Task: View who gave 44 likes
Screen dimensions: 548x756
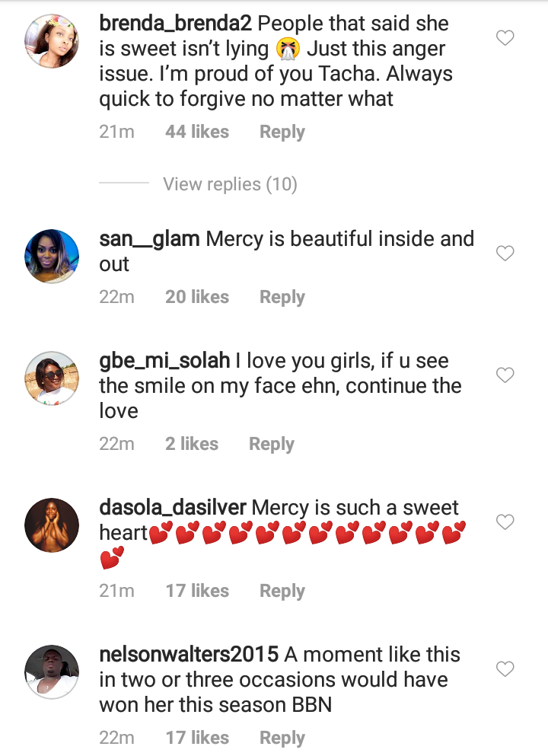Action: pos(196,132)
